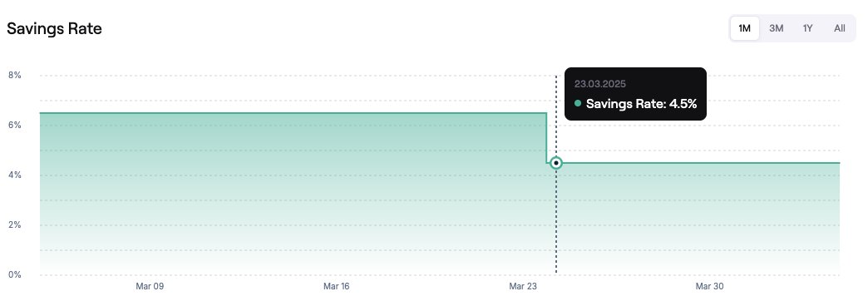Click the vertical dashed crosshair line
The image size is (868, 301).
click(x=556, y=221)
